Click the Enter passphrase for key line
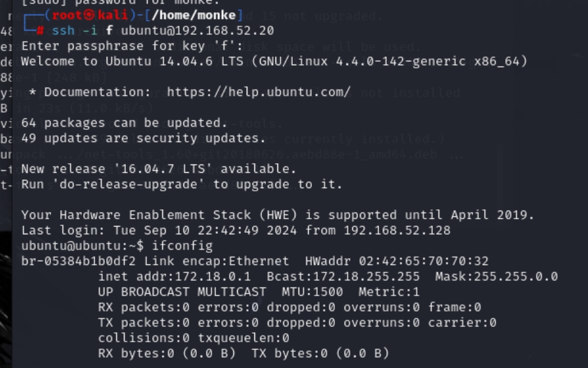Screen dimensions: 588x368 point(115,46)
